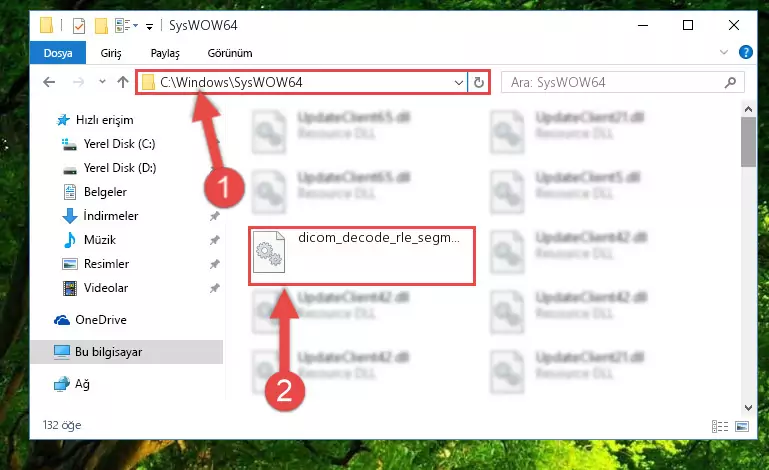Select the dicom_decode_rle_segm... file
Viewport: 769px width, 470px height.
coord(362,256)
